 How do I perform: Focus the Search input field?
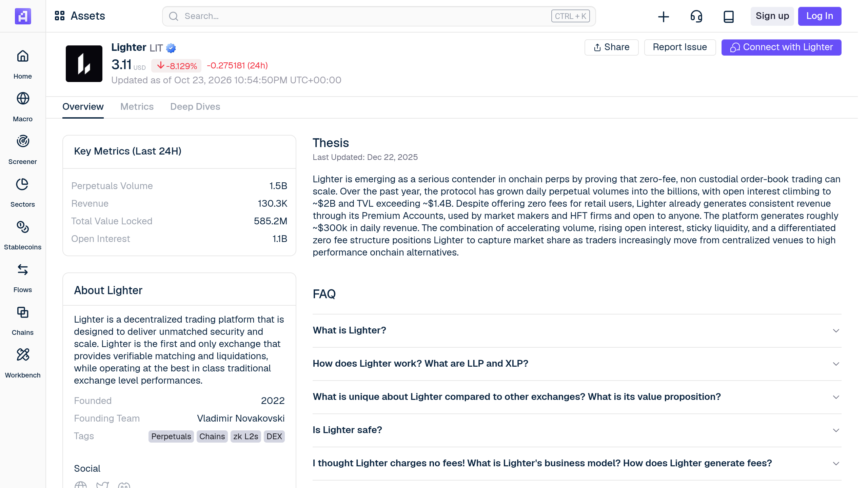tap(379, 16)
